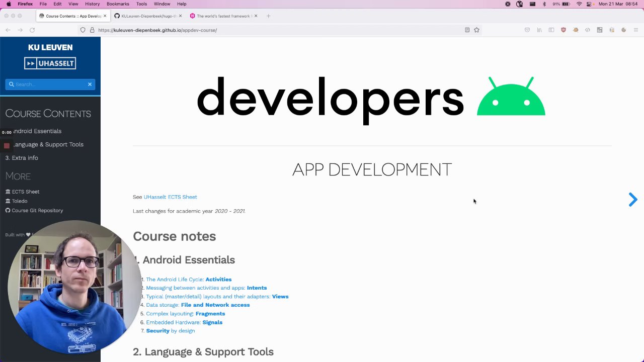Go to next page with right chevron
This screenshot has width=644, height=362.
click(x=633, y=200)
